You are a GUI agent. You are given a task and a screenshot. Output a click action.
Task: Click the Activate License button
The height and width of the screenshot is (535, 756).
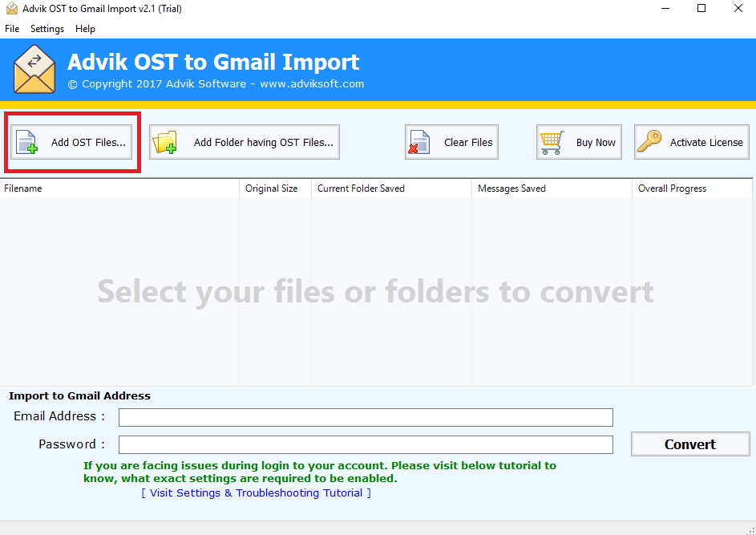[x=692, y=142]
